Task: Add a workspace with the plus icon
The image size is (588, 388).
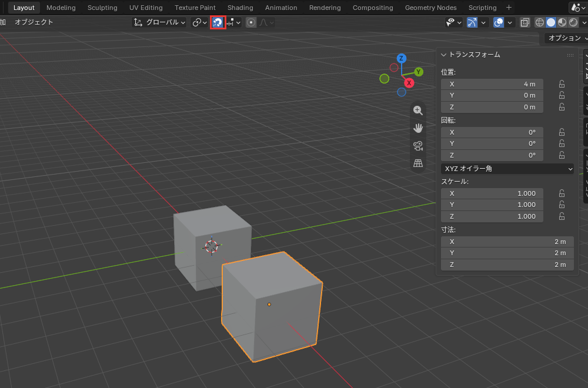Action: (509, 8)
